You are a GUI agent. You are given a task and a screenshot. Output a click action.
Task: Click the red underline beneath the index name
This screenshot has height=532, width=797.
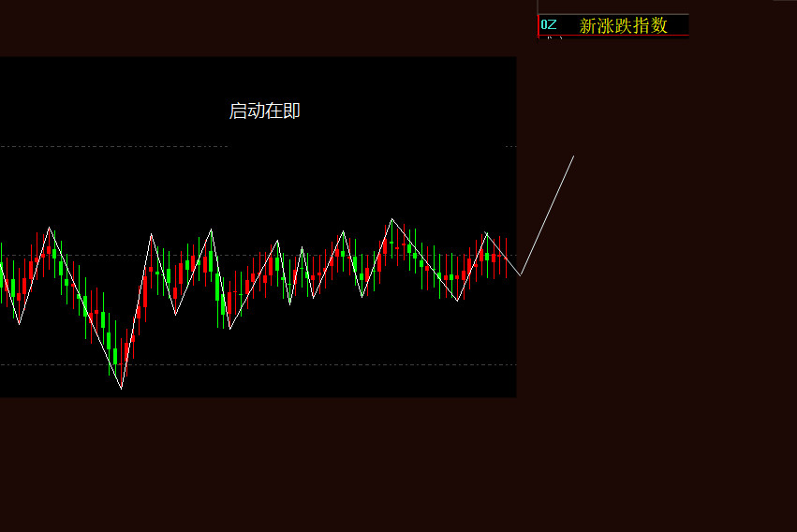tap(613, 36)
